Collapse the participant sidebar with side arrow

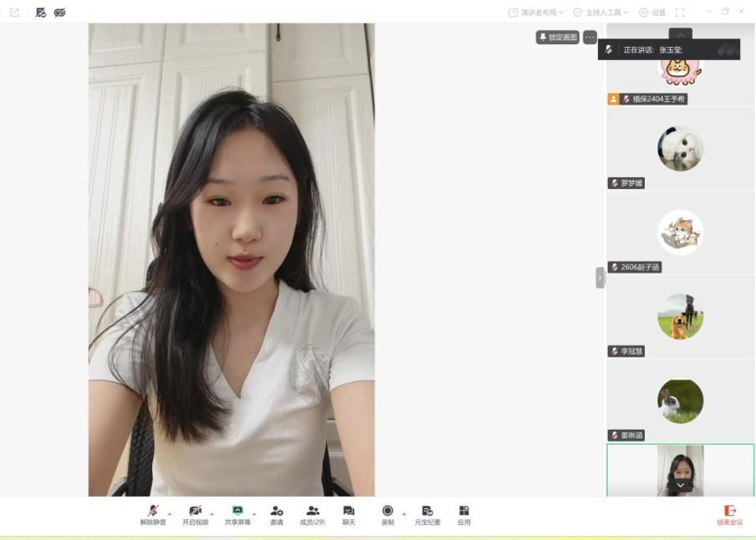coord(600,278)
